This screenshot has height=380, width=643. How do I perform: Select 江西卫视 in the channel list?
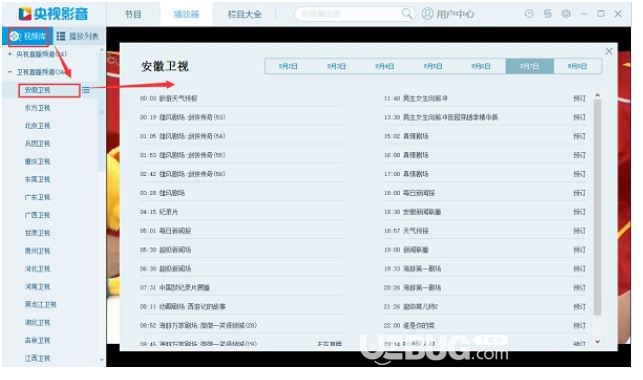point(37,358)
